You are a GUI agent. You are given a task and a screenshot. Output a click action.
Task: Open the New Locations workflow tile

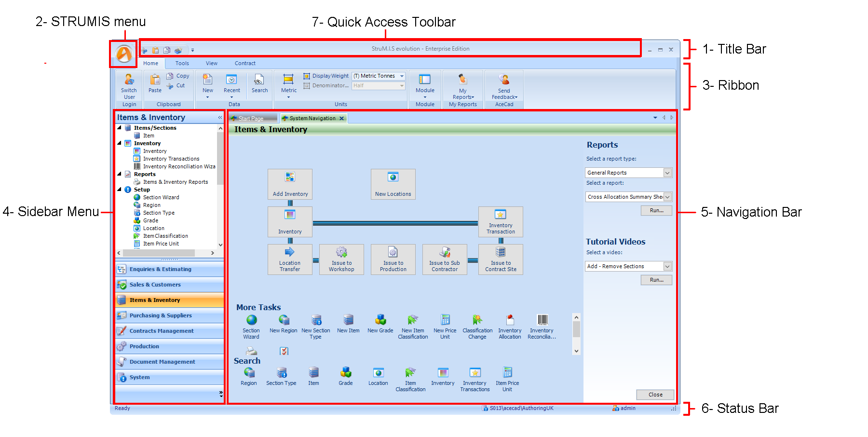pyautogui.click(x=393, y=184)
